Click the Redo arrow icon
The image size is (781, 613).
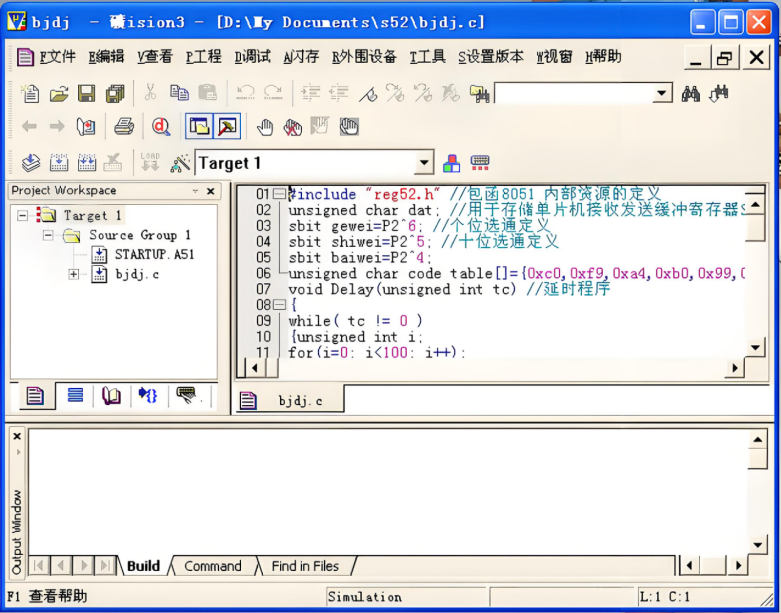pos(273,93)
